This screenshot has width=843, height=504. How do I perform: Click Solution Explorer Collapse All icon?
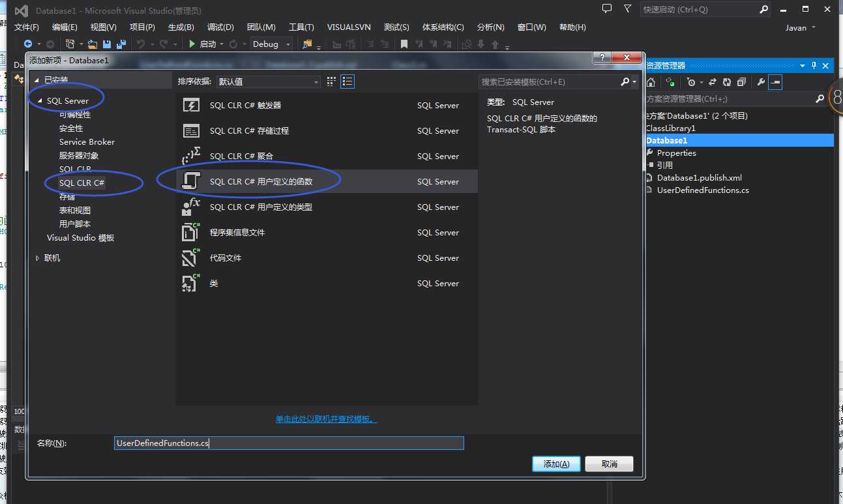[x=741, y=82]
